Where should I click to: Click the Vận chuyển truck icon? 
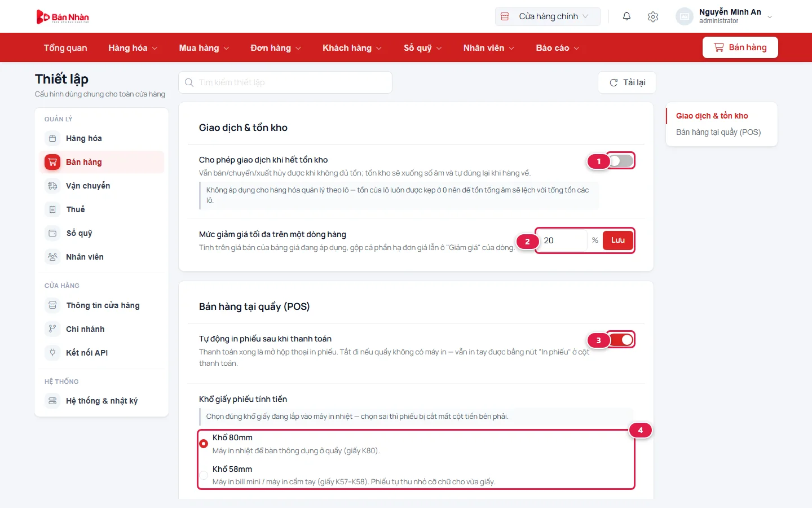click(x=52, y=186)
